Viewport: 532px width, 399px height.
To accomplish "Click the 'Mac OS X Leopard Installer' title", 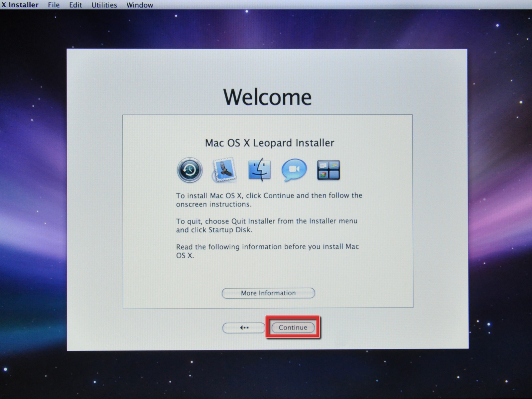I will pyautogui.click(x=270, y=143).
